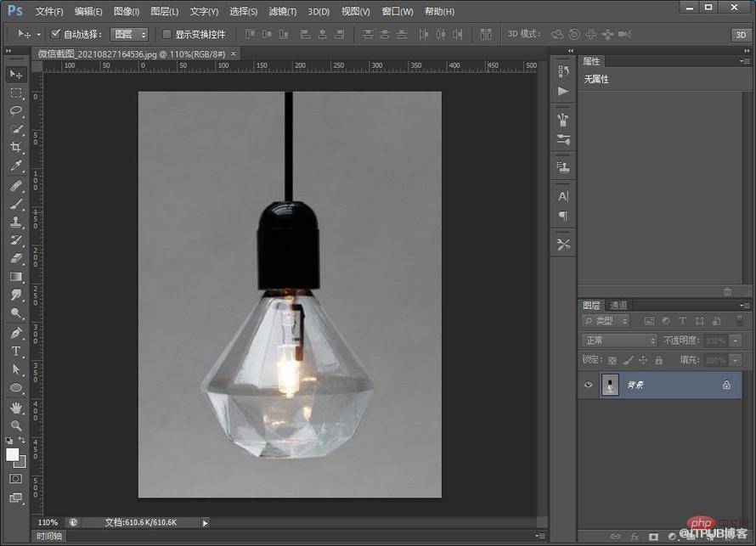Click the background color swatch
The width and height of the screenshot is (756, 546).
(21, 464)
